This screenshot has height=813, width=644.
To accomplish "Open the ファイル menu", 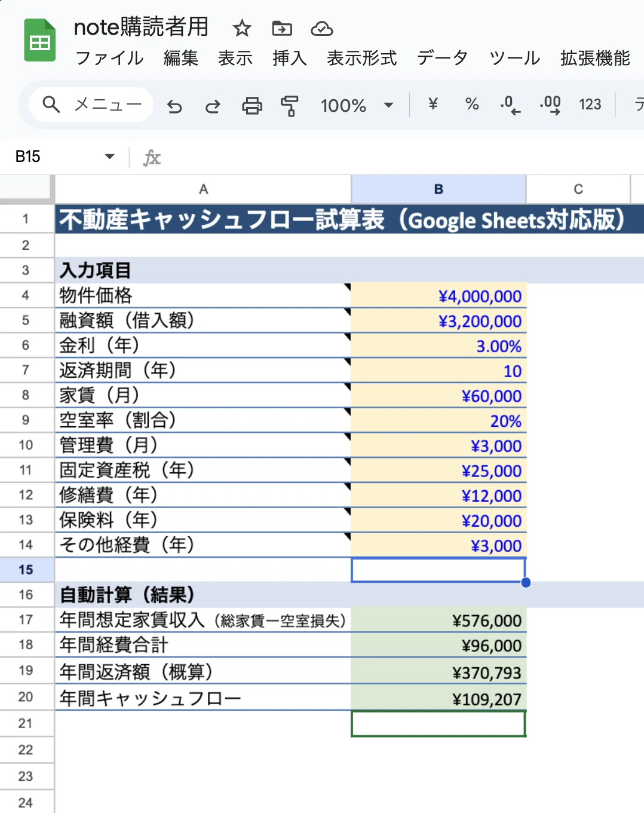I will tap(109, 58).
